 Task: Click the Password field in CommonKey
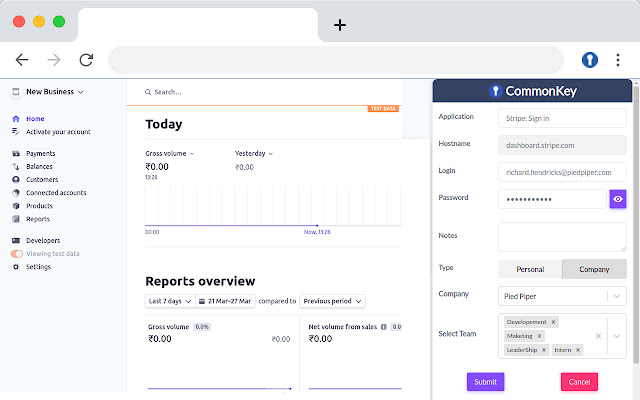(552, 199)
